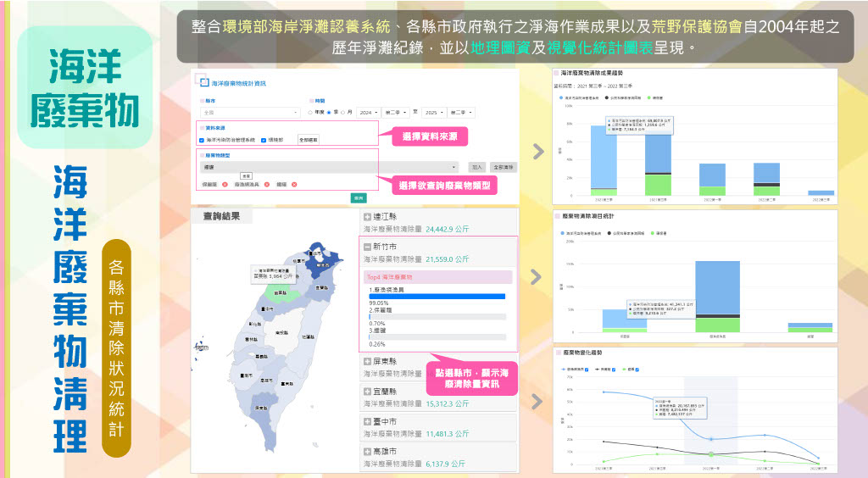Delete the third waste-type tag's red X

click(x=294, y=185)
